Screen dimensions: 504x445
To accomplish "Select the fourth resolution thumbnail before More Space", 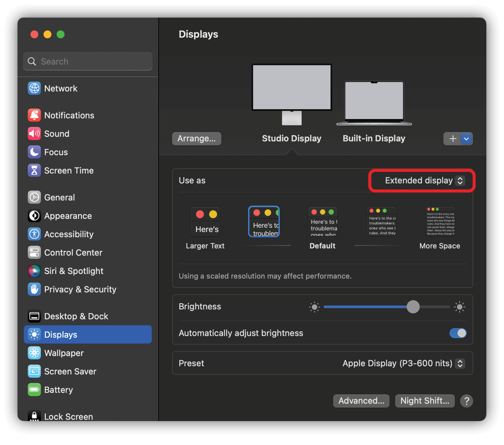I will 381,222.
